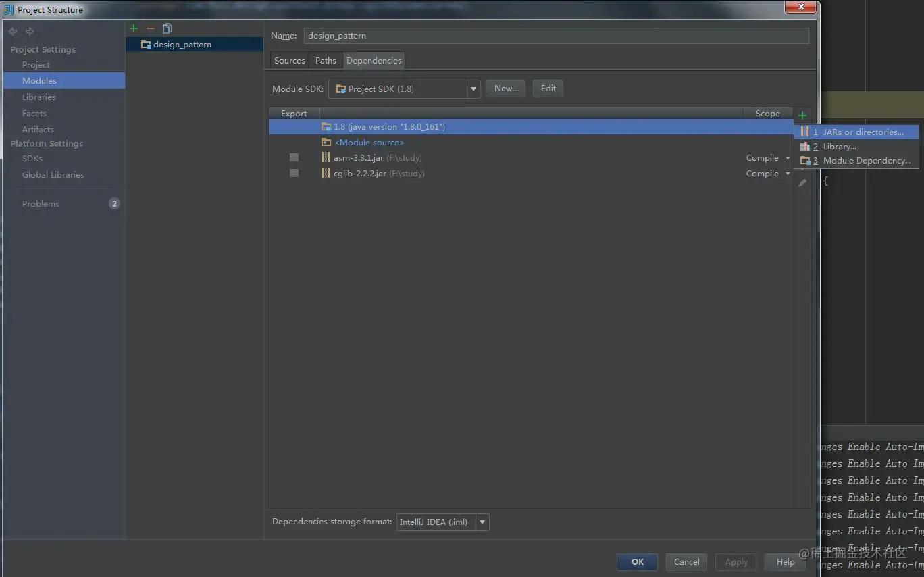Click the New... SDK button
Viewport: 924px width, 577px height.
point(506,89)
